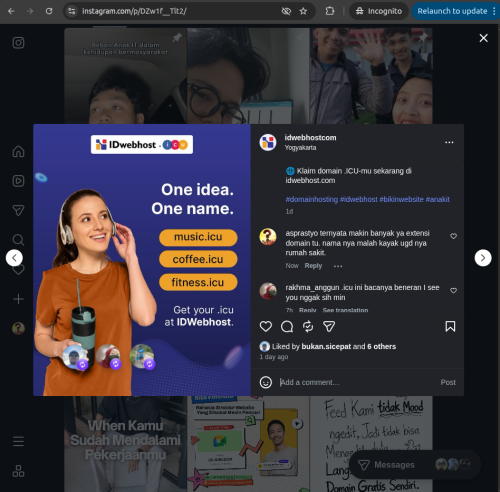500x492 pixels.
Task: Open rakhma_anggun's avatar in comments
Action: point(268,291)
